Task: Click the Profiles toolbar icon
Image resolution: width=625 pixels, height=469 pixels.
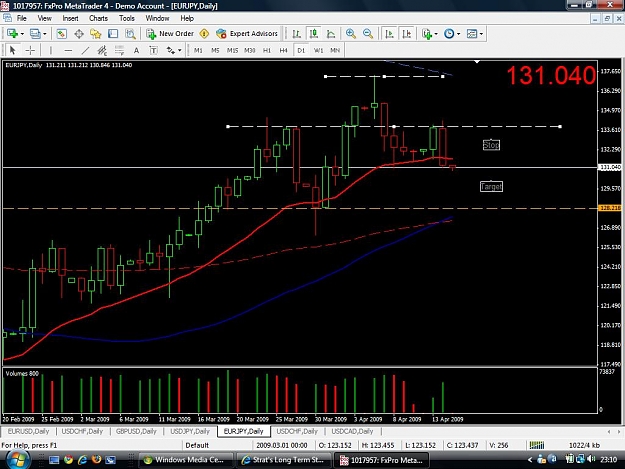Action: [x=35, y=34]
